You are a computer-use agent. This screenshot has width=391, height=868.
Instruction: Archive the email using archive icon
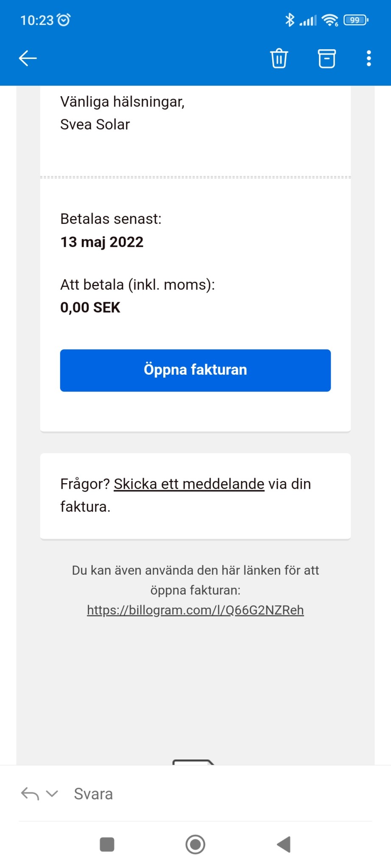coord(327,58)
